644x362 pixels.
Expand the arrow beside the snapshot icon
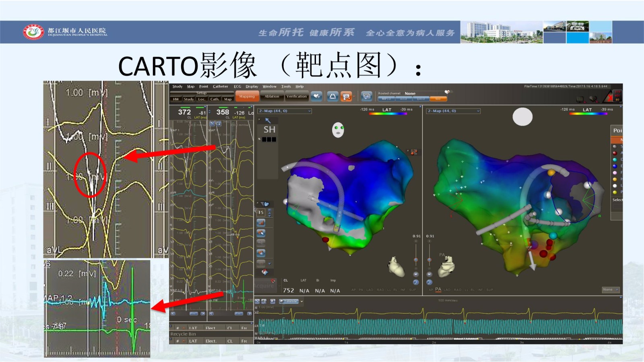pyautogui.click(x=355, y=97)
